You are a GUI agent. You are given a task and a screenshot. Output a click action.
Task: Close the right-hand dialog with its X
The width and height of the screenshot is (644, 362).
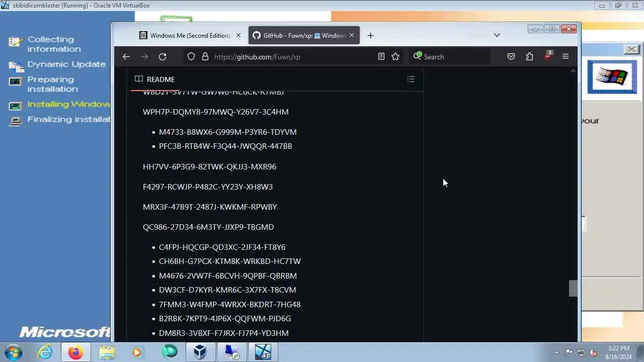632,49
